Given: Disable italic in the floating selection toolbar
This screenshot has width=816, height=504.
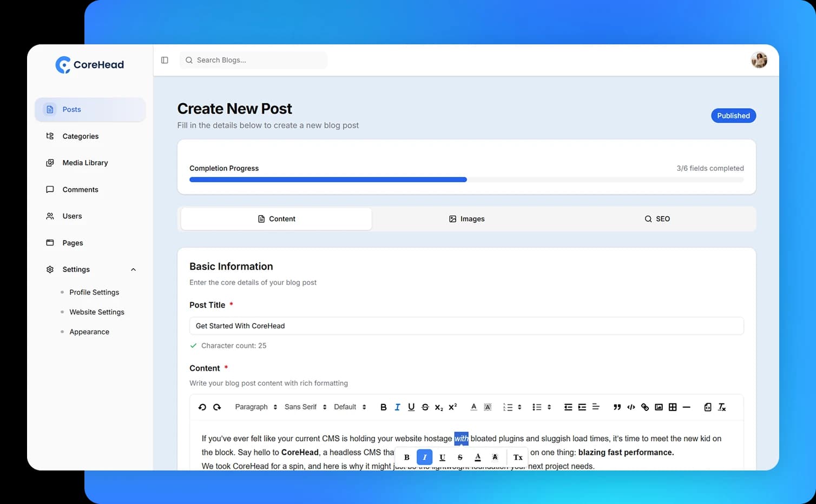Looking at the screenshot, I should 424,457.
